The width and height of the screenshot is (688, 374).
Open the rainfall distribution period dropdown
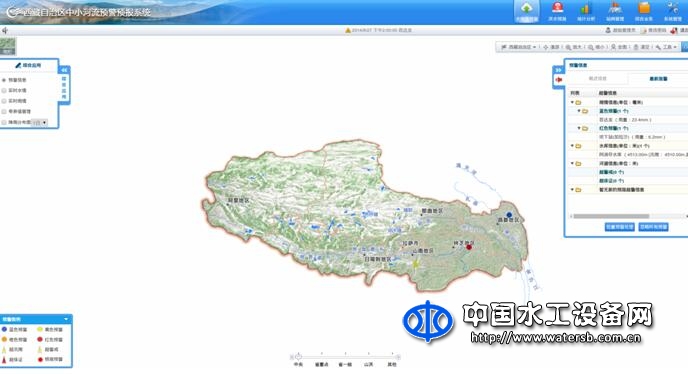click(39, 122)
